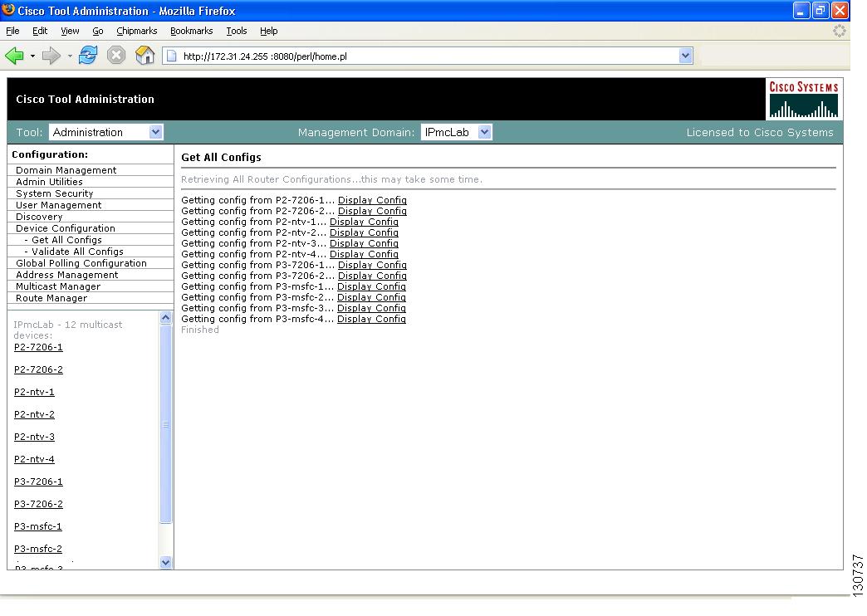
Task: Display Config for P2-ntv-4
Action: click(364, 254)
